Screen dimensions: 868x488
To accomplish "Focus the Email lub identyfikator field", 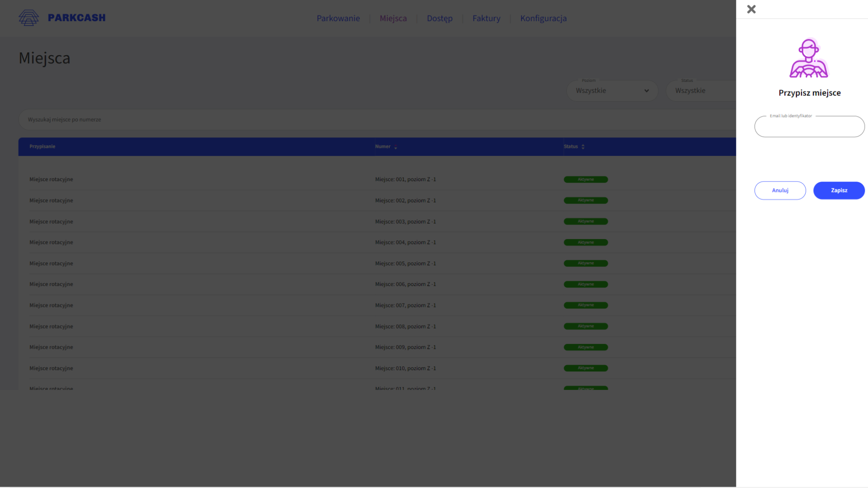I will click(x=809, y=127).
